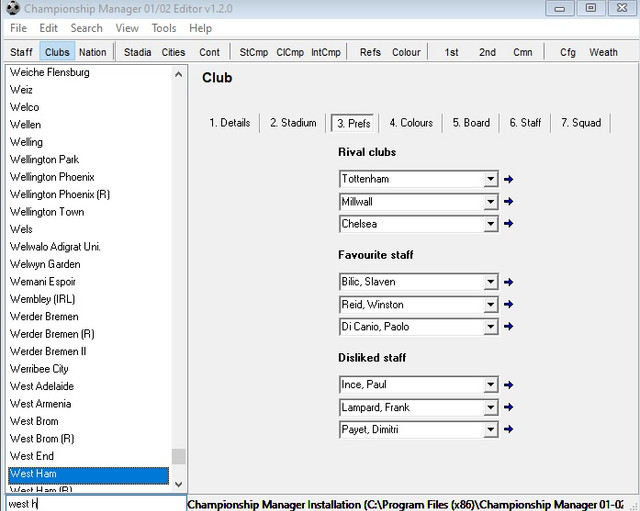Switch to the 4. Colours tab
This screenshot has height=511, width=640.
[x=411, y=123]
